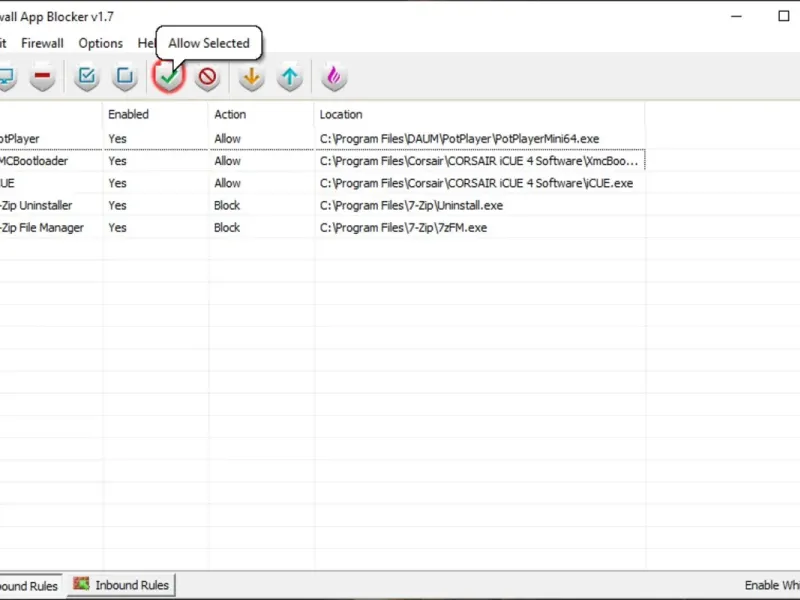Switch to the Inbound Rules tab
Image resolution: width=800 pixels, height=600 pixels.
coord(121,585)
